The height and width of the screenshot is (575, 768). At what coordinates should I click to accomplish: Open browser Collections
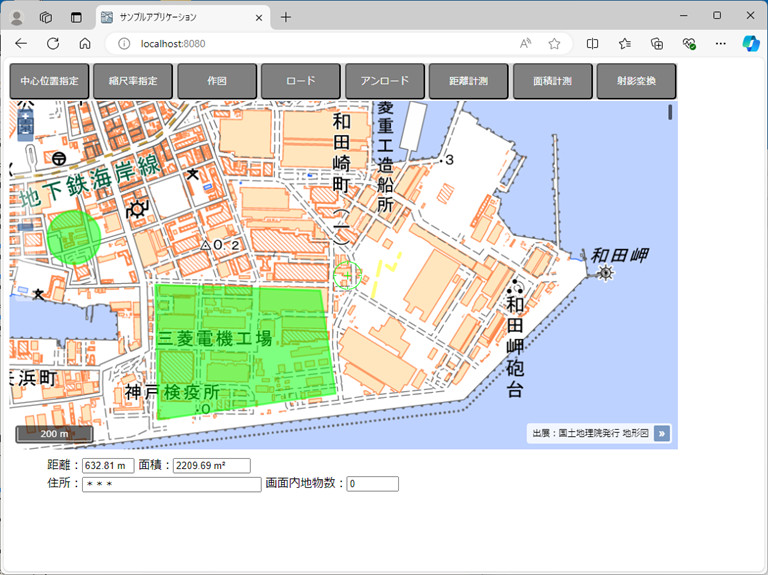click(657, 44)
